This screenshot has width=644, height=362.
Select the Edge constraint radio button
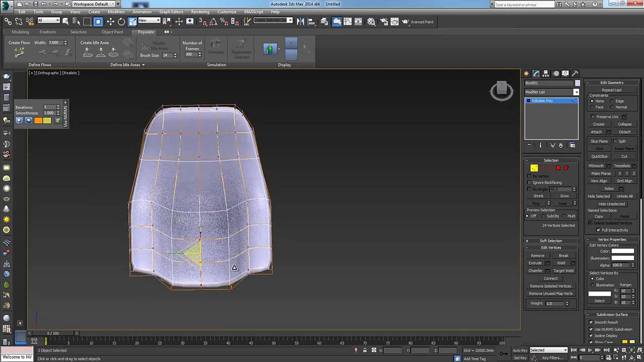[x=612, y=101]
